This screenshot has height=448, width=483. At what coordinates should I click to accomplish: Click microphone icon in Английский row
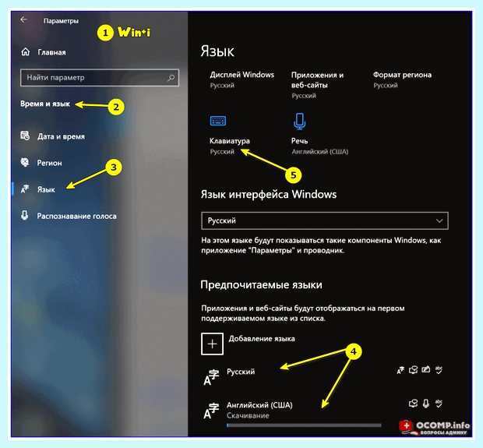(425, 404)
